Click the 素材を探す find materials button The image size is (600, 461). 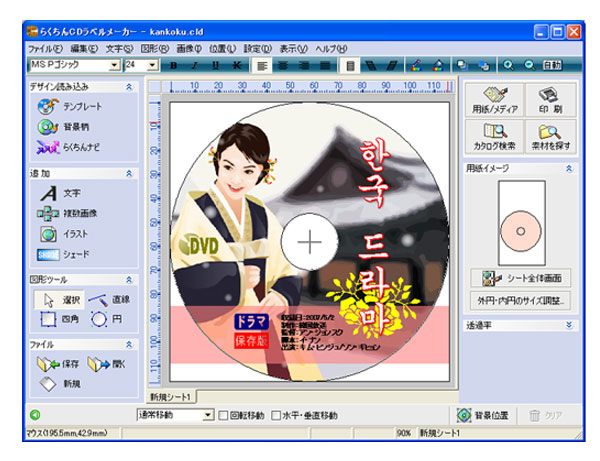pyautogui.click(x=551, y=137)
